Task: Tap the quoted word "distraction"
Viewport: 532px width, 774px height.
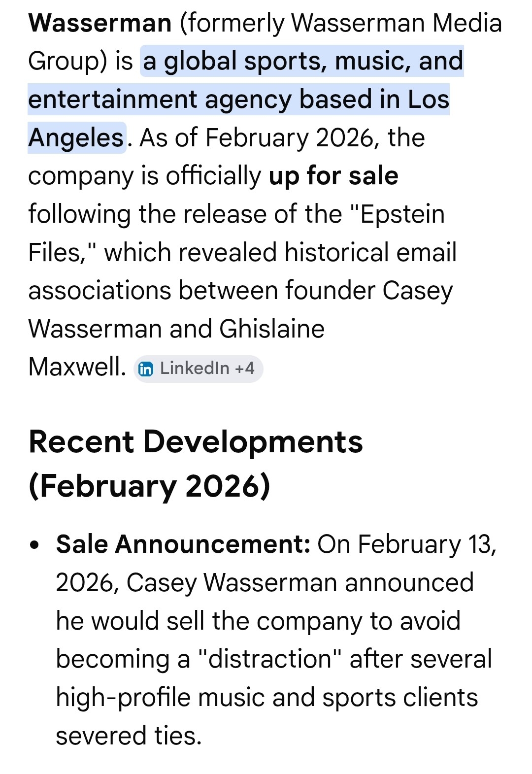Action: tap(270, 659)
